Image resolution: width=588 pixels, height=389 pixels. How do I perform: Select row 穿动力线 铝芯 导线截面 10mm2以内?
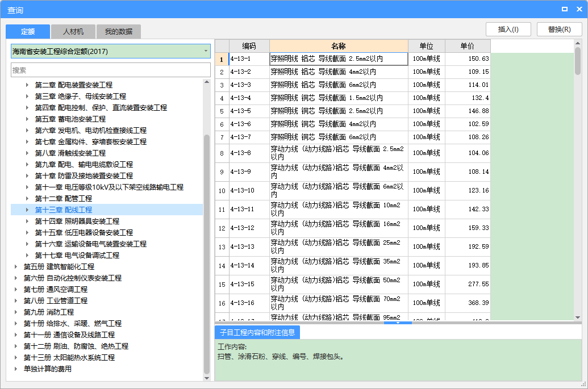point(339,209)
